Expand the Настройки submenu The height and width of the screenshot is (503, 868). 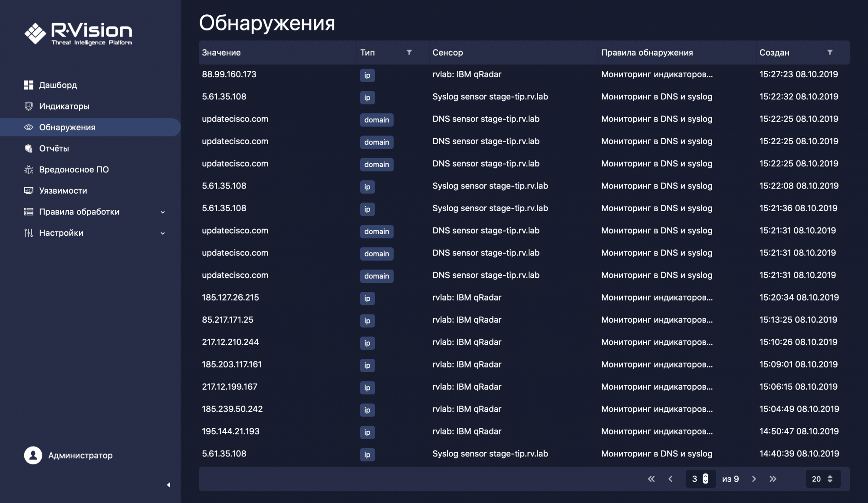coord(163,233)
